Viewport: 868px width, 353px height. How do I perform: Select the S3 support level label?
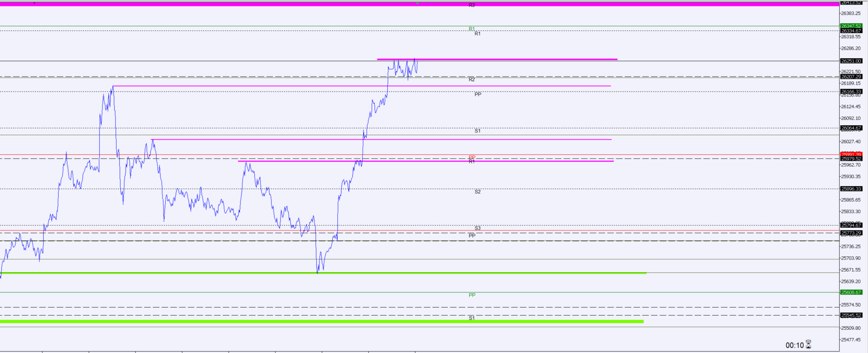click(477, 228)
